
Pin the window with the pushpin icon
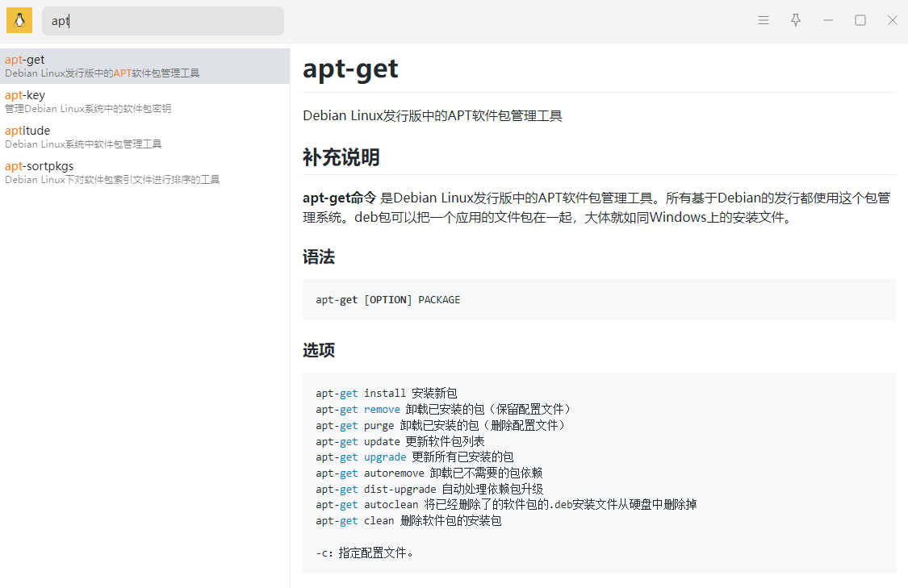coord(796,20)
